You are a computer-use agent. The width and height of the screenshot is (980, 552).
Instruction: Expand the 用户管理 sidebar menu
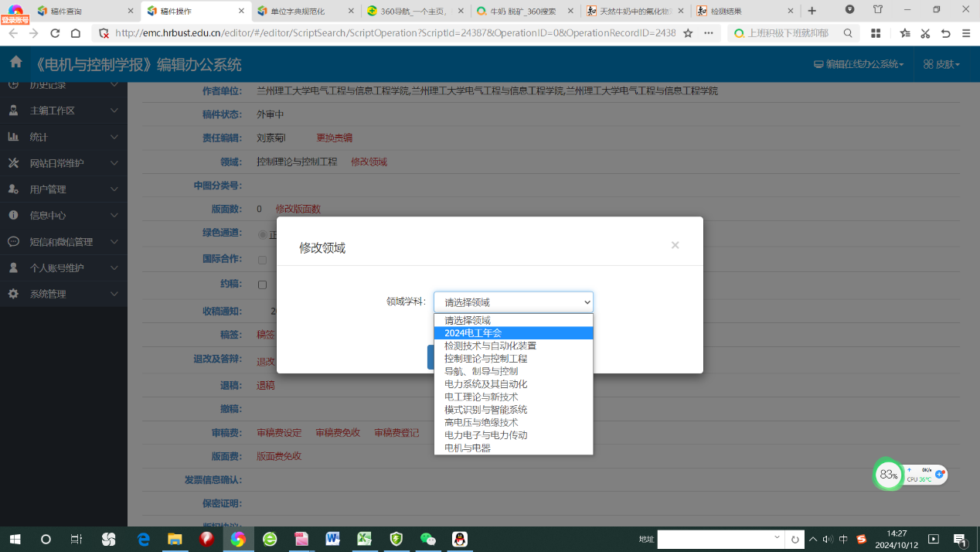63,189
